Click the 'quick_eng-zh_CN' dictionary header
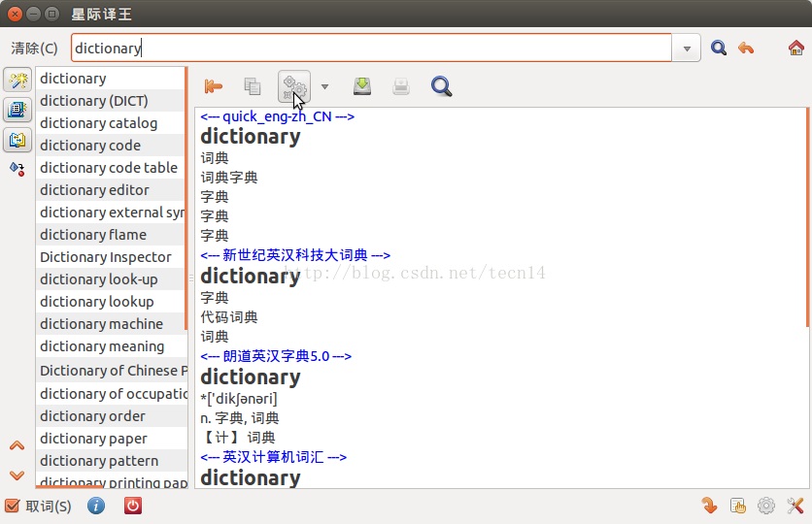The height and width of the screenshot is (524, 812). pos(277,116)
